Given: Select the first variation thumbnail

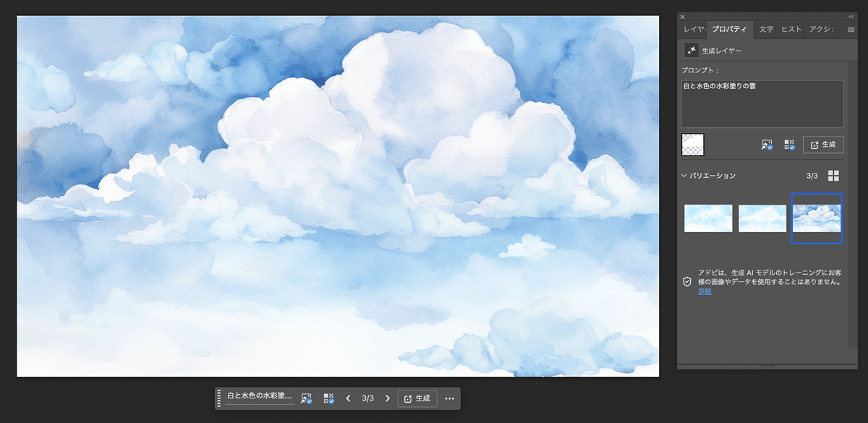Looking at the screenshot, I should tap(708, 218).
